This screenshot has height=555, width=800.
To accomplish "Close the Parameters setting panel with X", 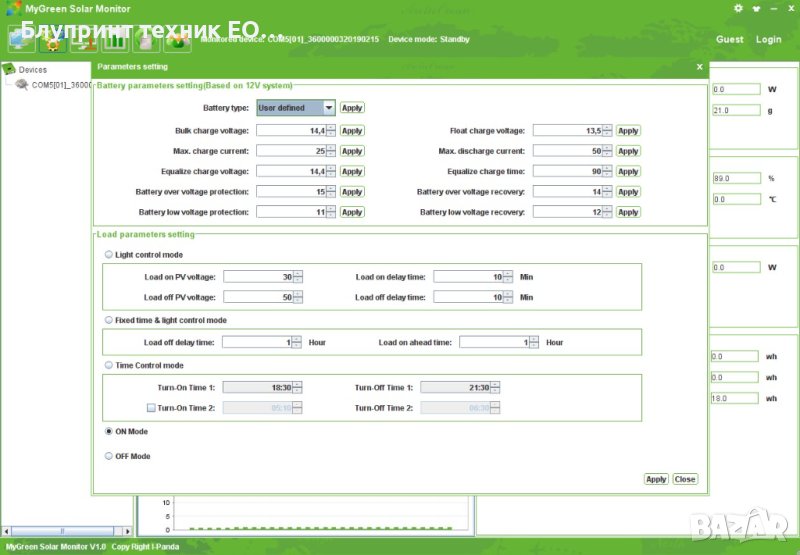I will (x=699, y=66).
